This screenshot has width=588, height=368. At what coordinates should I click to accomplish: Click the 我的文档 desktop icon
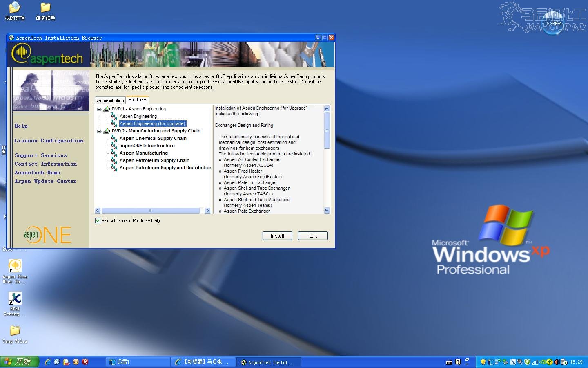click(x=15, y=11)
